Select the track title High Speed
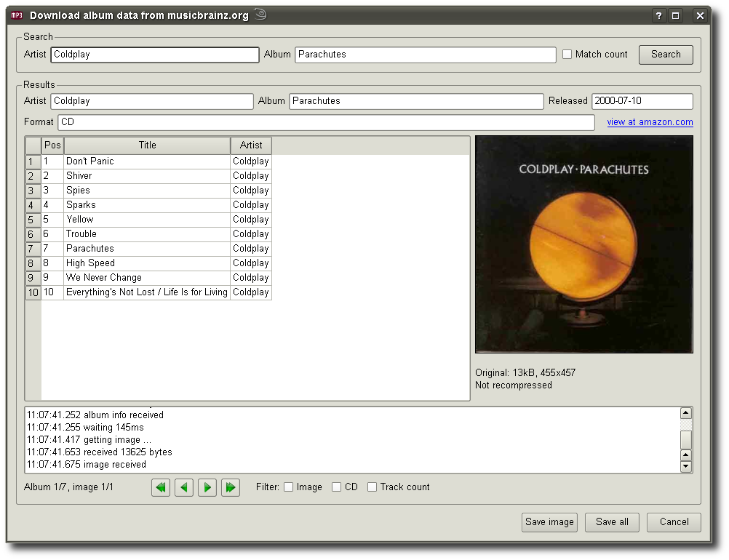This screenshot has width=729, height=560. tap(147, 263)
